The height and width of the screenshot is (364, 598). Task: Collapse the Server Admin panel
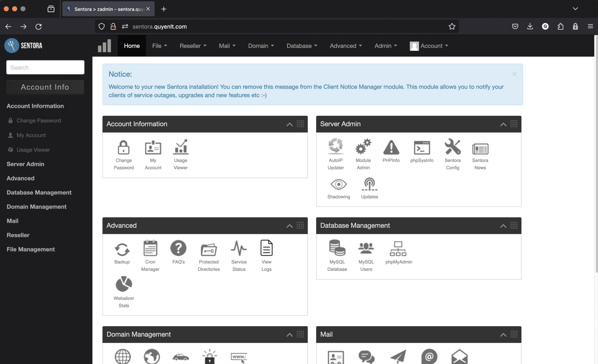click(x=503, y=124)
